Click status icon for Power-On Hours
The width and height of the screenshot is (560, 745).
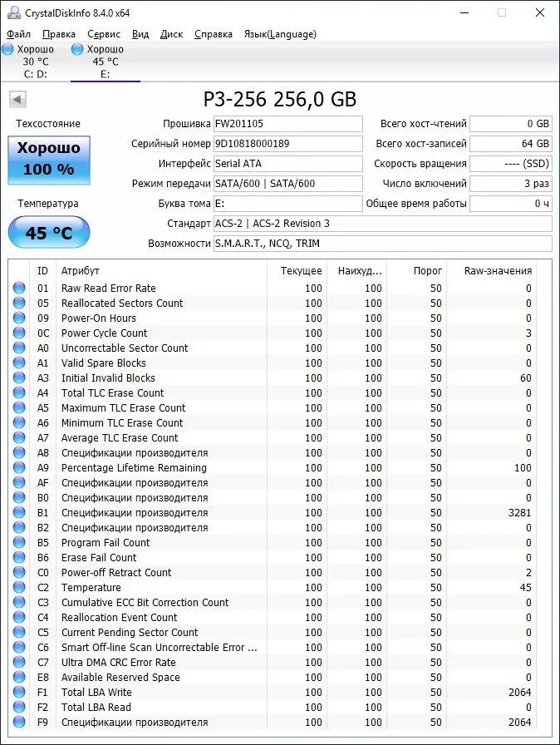(19, 318)
